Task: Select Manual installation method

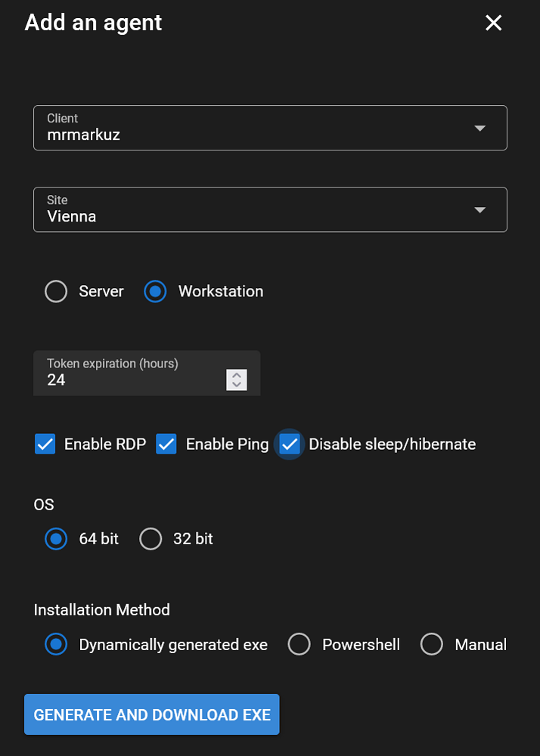Action: click(x=432, y=644)
